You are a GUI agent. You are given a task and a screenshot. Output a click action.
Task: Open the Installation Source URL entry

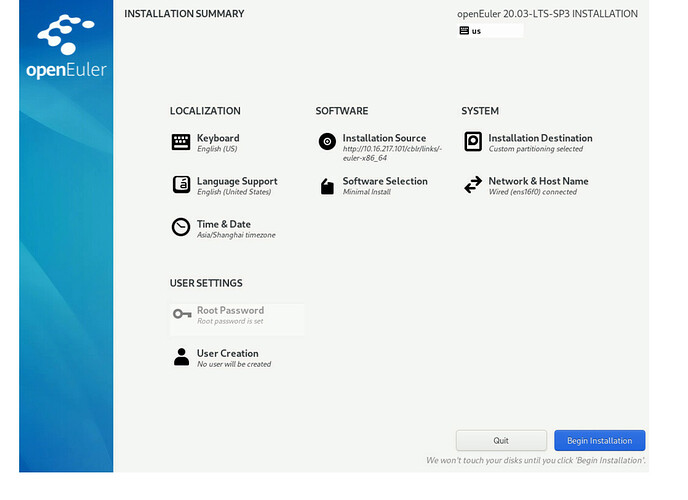pos(384,148)
